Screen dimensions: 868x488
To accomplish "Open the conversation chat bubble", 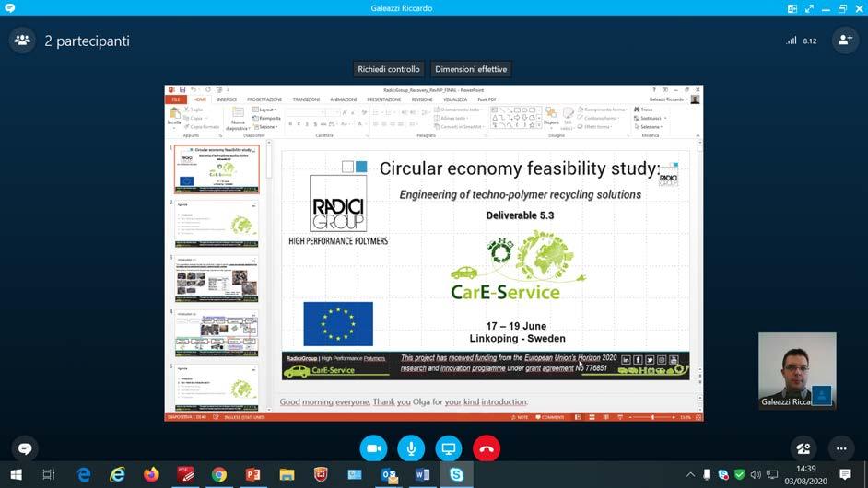I will click(x=25, y=448).
